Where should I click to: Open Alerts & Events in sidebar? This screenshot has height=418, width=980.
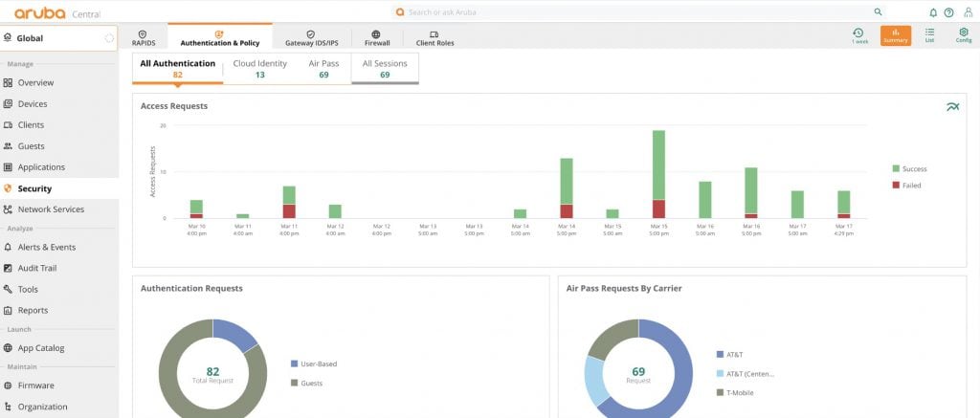click(x=46, y=247)
